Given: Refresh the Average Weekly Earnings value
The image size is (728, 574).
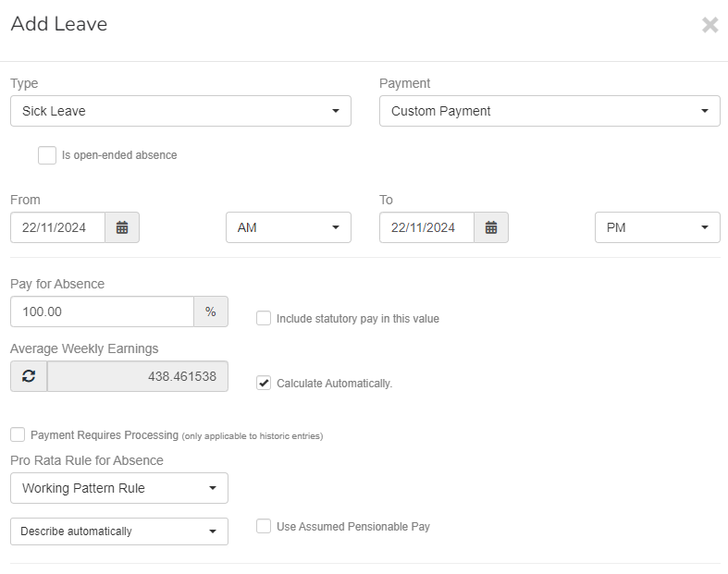Looking at the screenshot, I should pyautogui.click(x=28, y=376).
